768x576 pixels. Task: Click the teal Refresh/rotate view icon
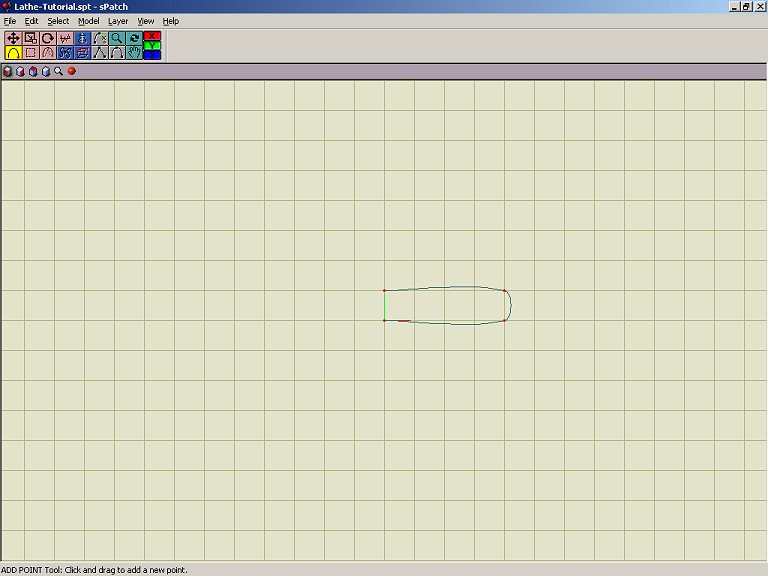point(134,38)
